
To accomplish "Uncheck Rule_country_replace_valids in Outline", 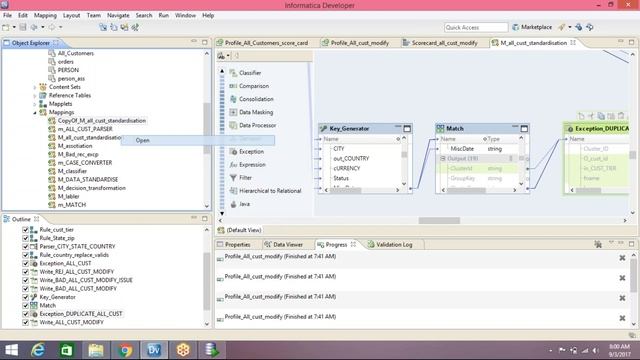I will click(25, 255).
